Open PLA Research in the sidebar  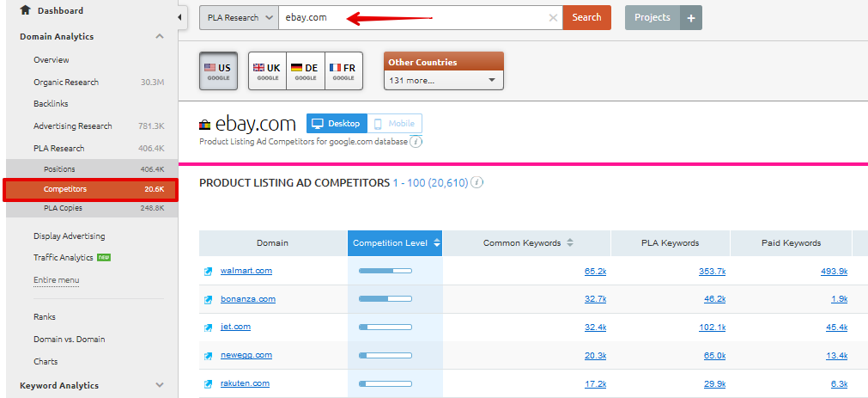tap(58, 148)
